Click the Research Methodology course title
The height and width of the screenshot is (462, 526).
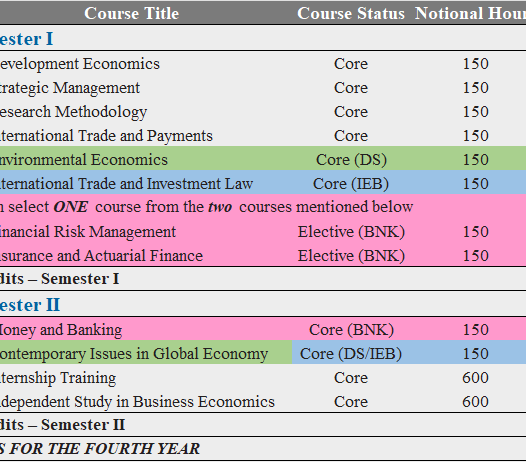pyautogui.click(x=73, y=112)
